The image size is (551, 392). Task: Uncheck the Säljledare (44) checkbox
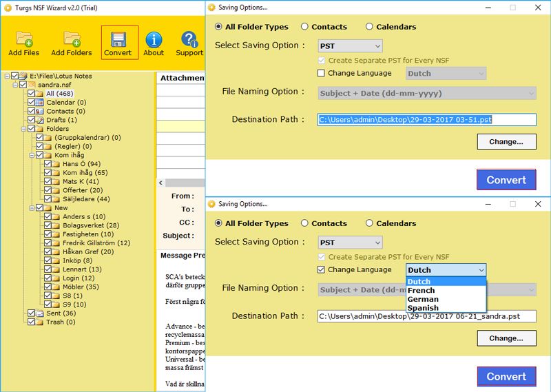[x=48, y=199]
